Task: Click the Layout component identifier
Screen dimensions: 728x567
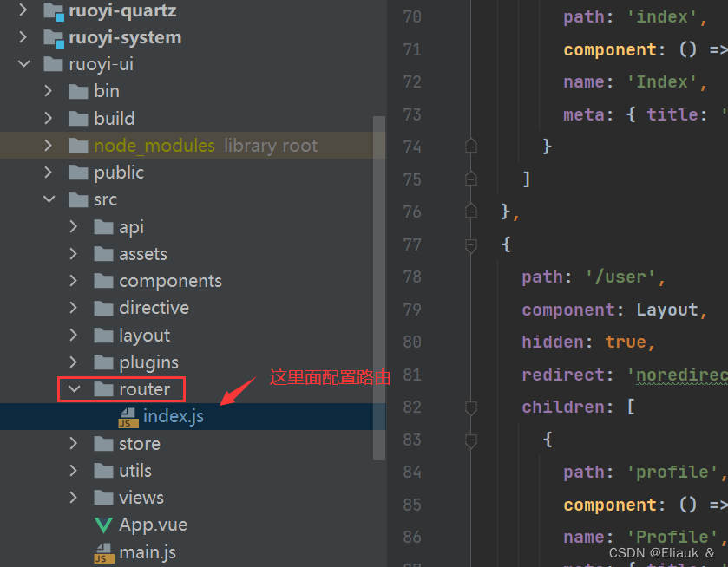Action: (667, 310)
